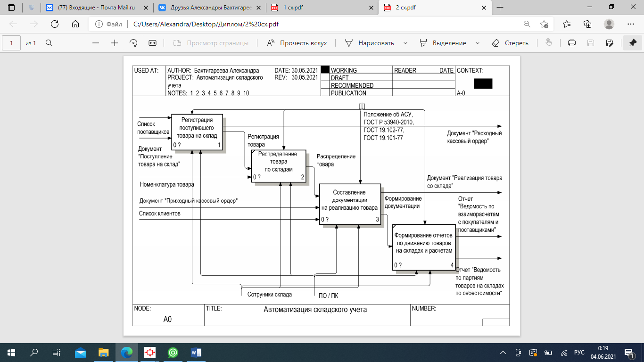Switch to the Mail.ru inbox tab

click(x=97, y=8)
